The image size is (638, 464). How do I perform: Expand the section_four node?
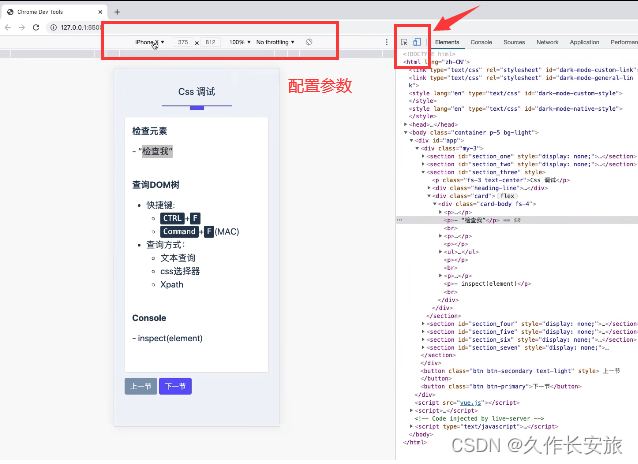(423, 324)
